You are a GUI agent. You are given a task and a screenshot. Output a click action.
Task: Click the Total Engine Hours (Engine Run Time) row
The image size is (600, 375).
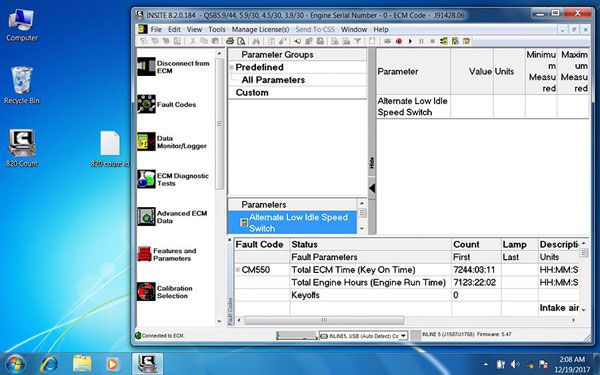pos(406,282)
